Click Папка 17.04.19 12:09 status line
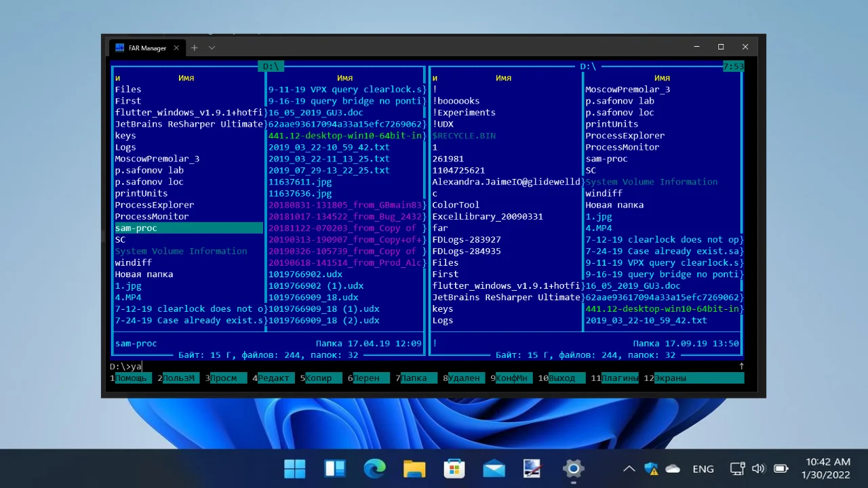 tap(368, 344)
